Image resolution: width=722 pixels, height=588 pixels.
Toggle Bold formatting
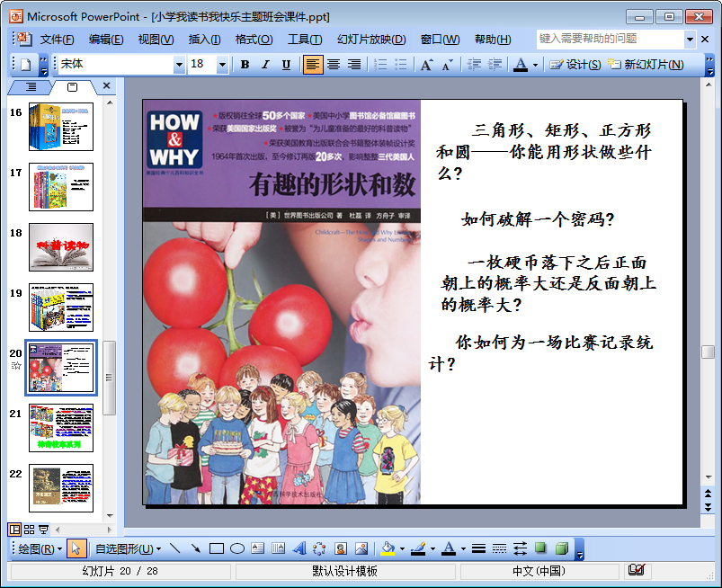tap(245, 65)
